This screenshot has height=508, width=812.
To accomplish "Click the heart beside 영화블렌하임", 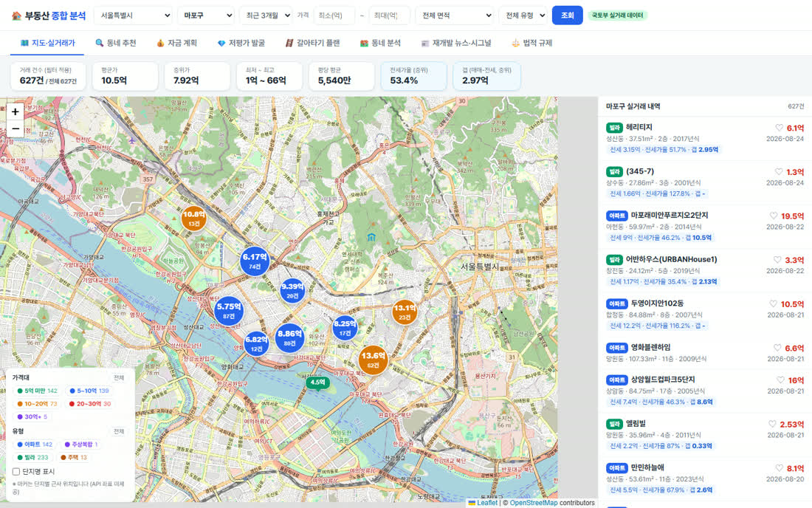I will point(777,348).
